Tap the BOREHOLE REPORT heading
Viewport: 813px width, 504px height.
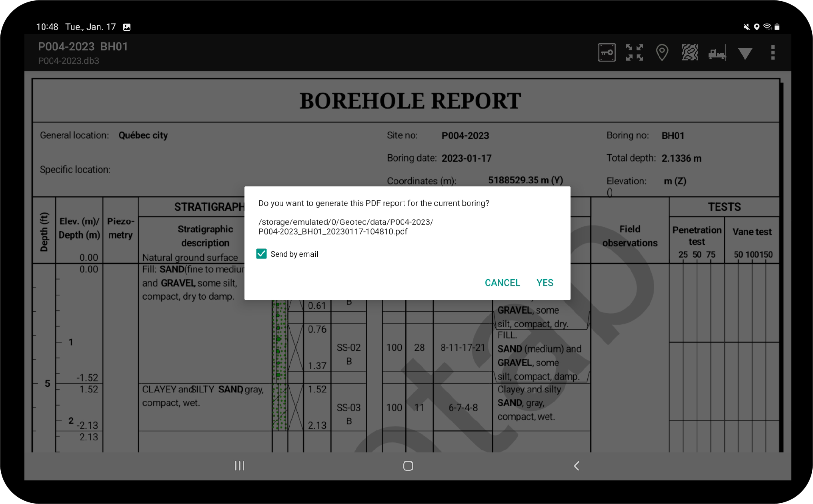click(410, 101)
